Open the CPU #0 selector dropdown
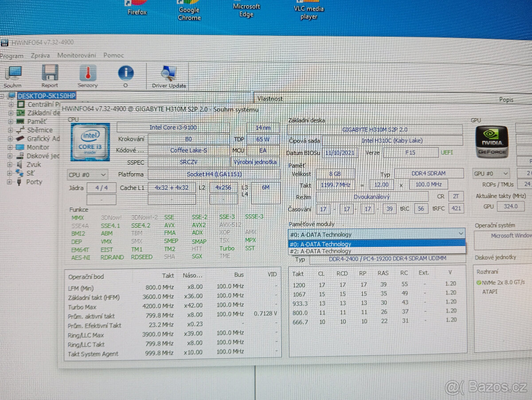 [87, 175]
